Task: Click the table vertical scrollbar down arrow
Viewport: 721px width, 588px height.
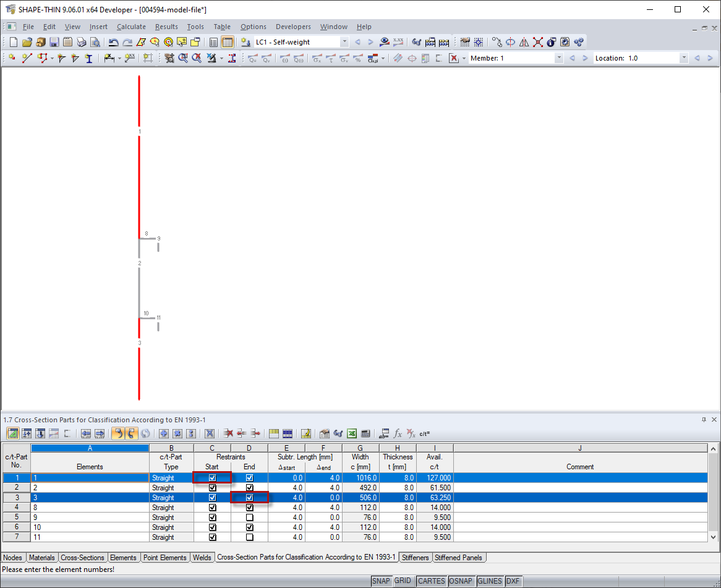Action: pyautogui.click(x=713, y=537)
